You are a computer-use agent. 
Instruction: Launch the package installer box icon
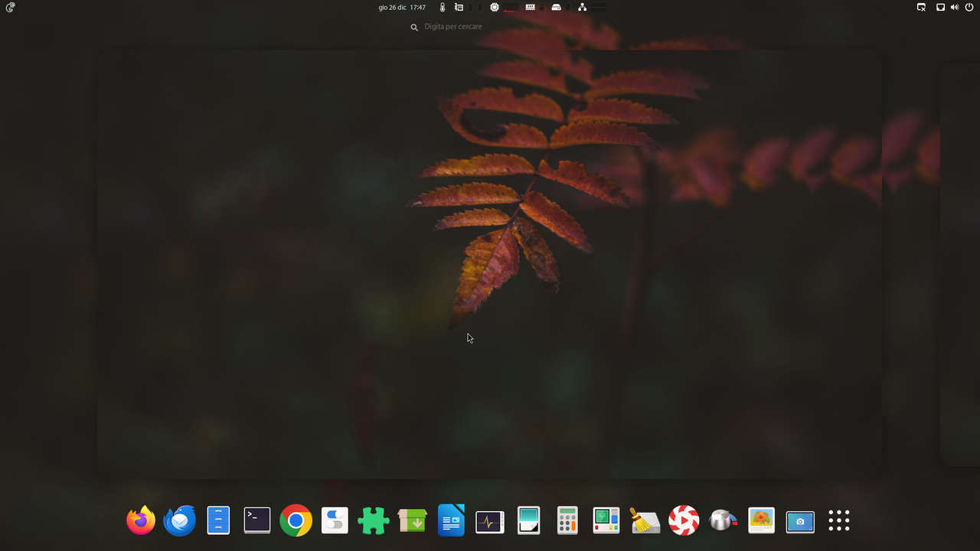tap(412, 520)
